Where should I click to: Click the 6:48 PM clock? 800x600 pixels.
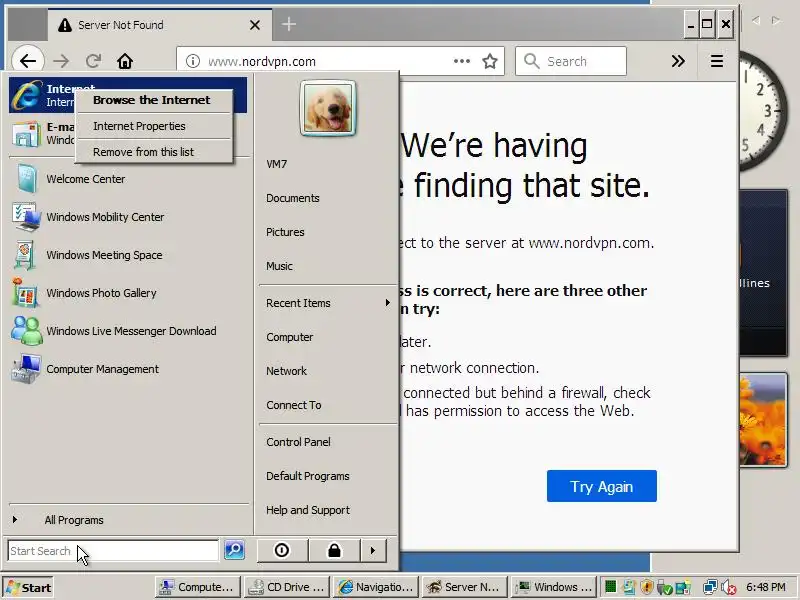pyautogui.click(x=766, y=587)
